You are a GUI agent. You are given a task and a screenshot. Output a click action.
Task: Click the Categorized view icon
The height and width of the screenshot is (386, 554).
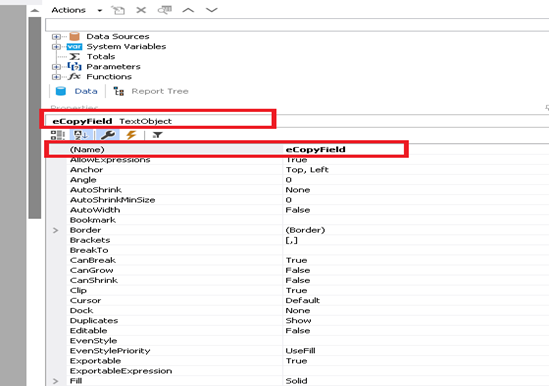pyautogui.click(x=58, y=135)
